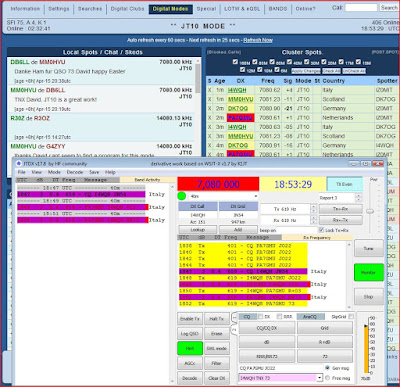Click the red PA7GMU callsign at 7080.61

point(240,118)
